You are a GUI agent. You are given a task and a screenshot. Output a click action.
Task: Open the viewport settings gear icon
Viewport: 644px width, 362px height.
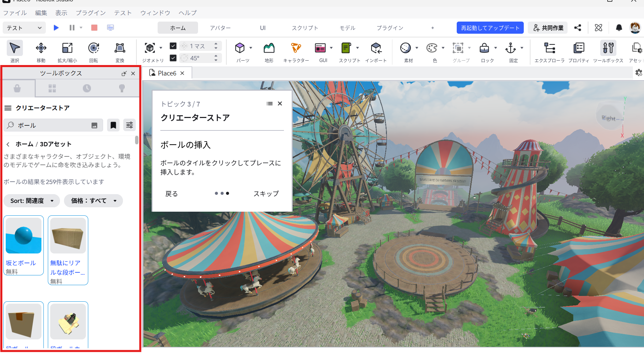(x=639, y=72)
